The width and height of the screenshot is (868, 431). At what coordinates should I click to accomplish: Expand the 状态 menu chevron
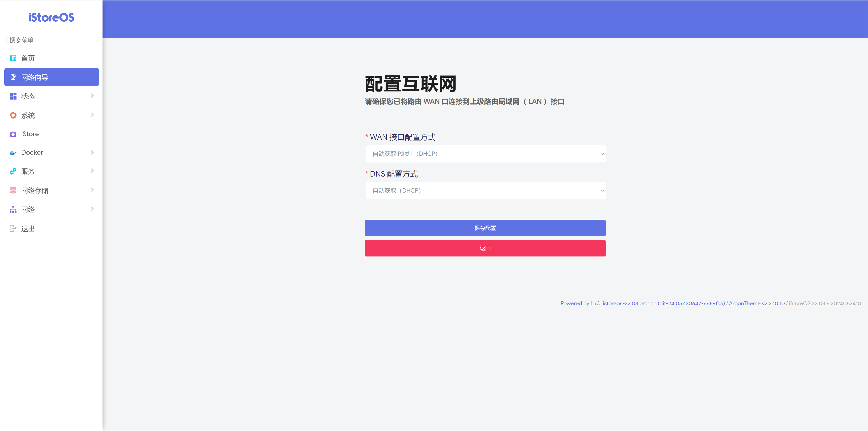tap(92, 96)
